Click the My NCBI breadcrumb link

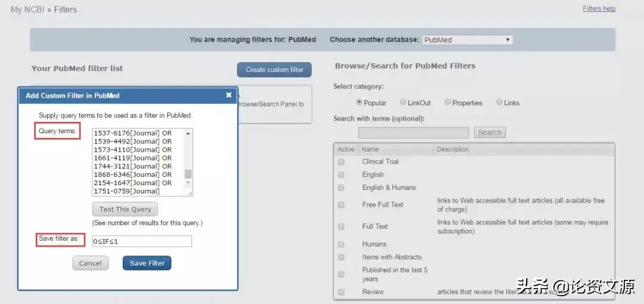click(x=27, y=10)
